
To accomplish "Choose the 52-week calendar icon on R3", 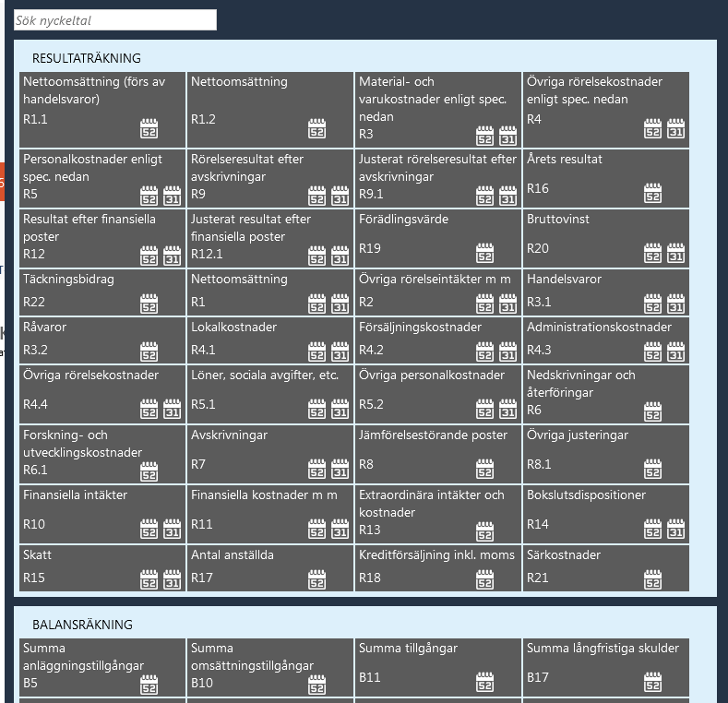I will 484,136.
